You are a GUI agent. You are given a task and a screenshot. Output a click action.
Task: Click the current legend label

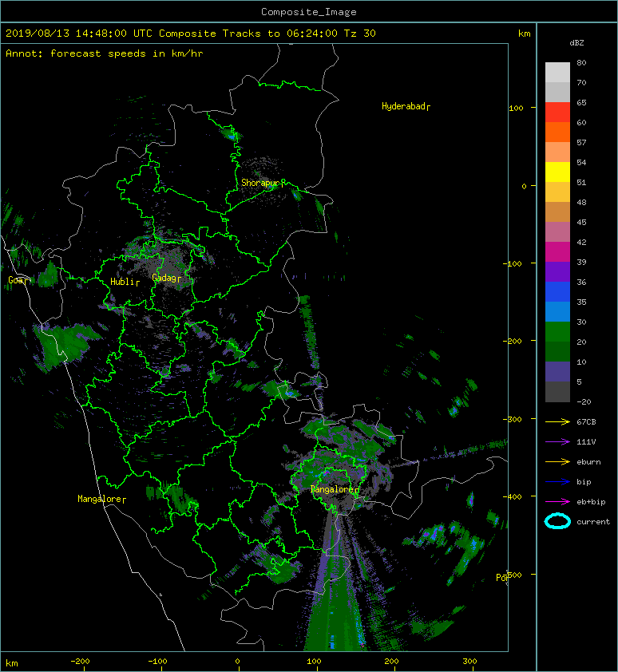[x=593, y=522]
